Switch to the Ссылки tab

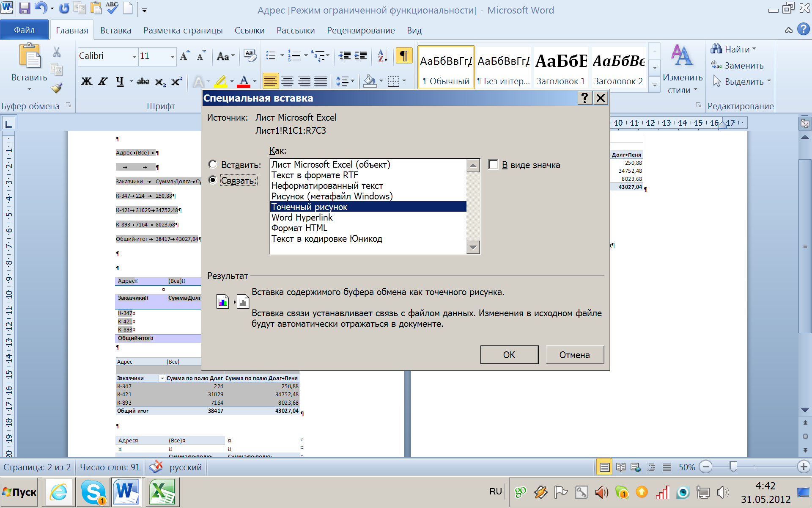coord(250,30)
